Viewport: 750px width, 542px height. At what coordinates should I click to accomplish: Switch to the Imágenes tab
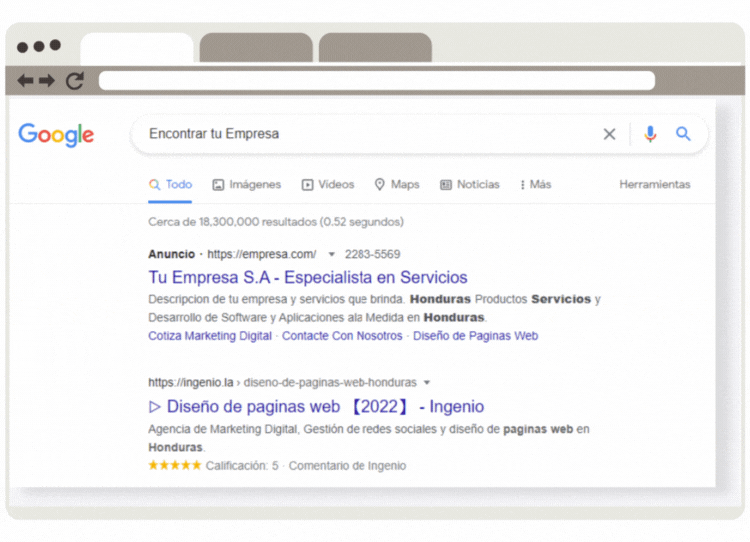(246, 185)
